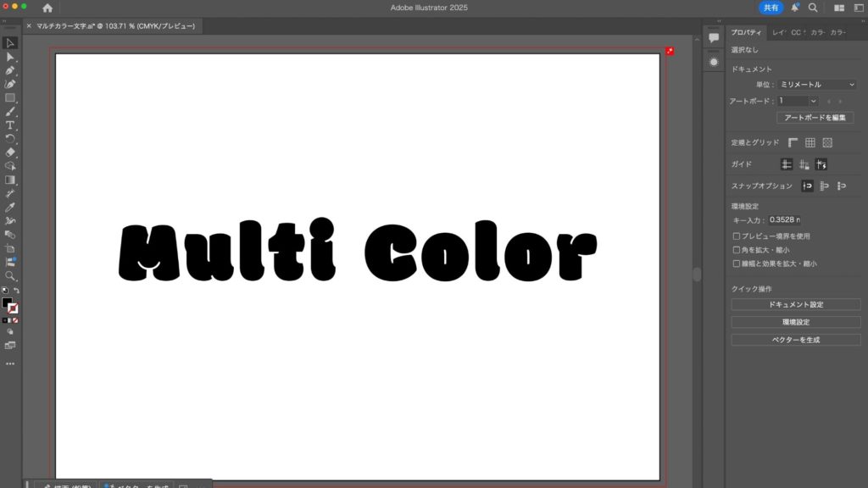Enable the プレビュー境界を使用 checkbox
Image resolution: width=868 pixels, height=488 pixels.
[x=735, y=236]
